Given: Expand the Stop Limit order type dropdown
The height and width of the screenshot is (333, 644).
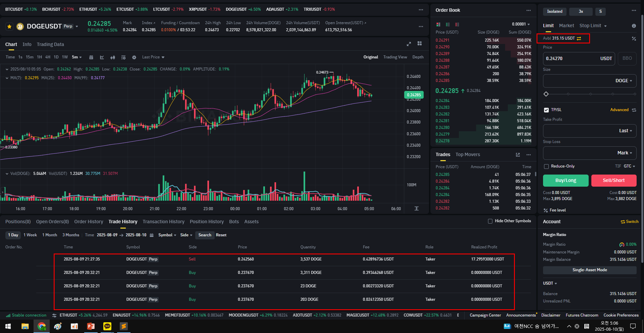Looking at the screenshot, I should click(605, 26).
